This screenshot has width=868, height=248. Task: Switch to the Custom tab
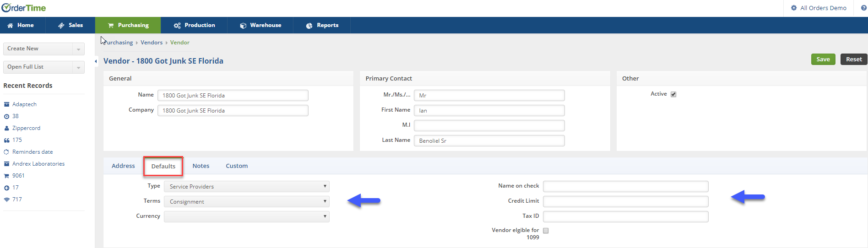point(237,166)
